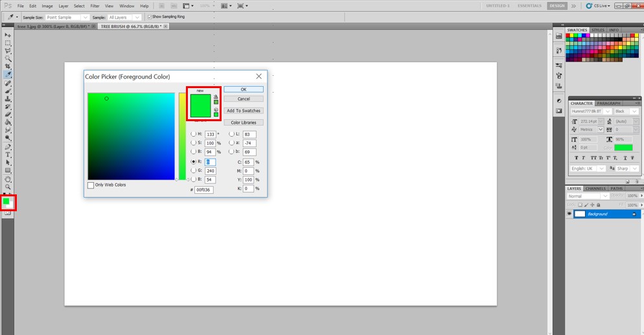The image size is (644, 335).
Task: Select the Brush tool
Action: point(8,91)
